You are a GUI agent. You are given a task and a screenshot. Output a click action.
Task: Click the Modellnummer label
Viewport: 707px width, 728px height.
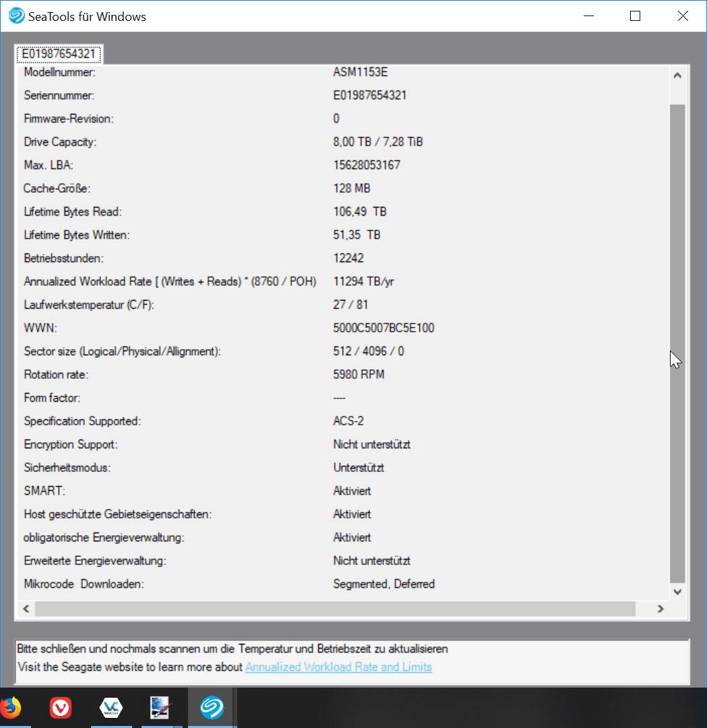point(59,72)
